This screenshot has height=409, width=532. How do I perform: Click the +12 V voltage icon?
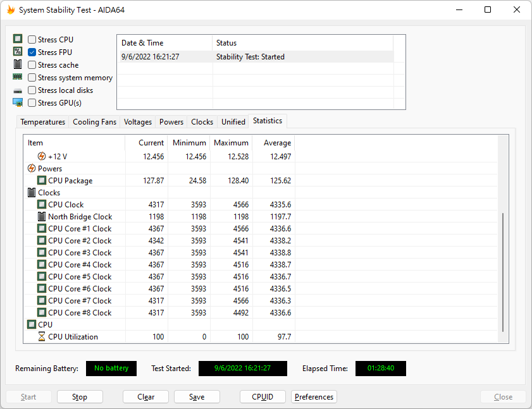coord(41,156)
